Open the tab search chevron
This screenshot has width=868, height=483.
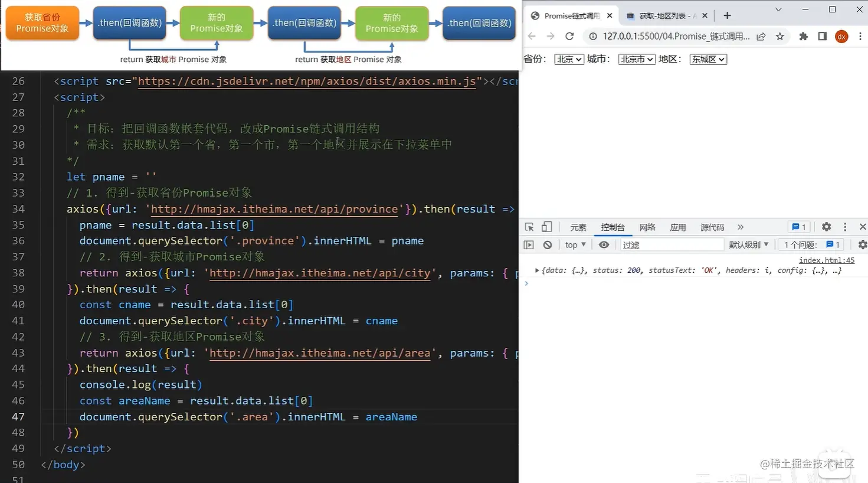click(x=778, y=9)
